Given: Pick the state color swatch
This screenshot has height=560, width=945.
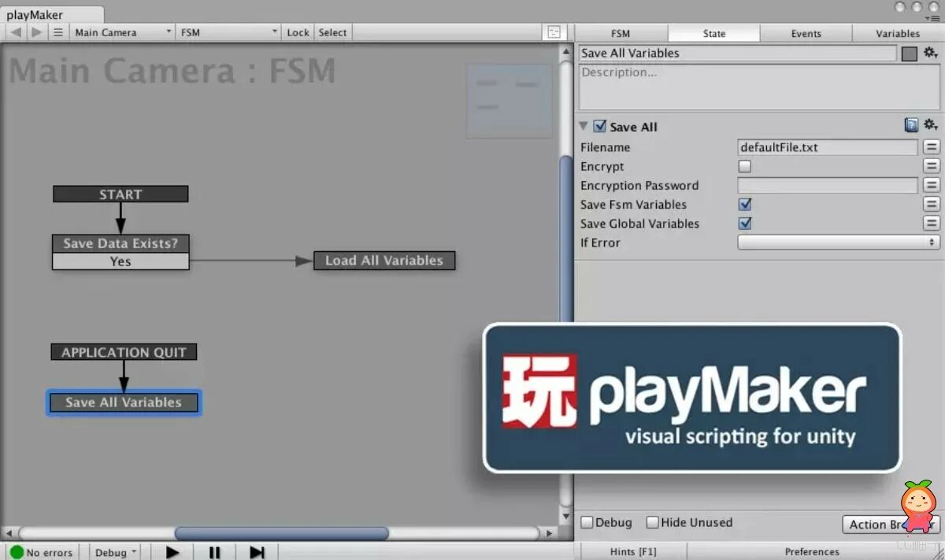Looking at the screenshot, I should coord(910,54).
